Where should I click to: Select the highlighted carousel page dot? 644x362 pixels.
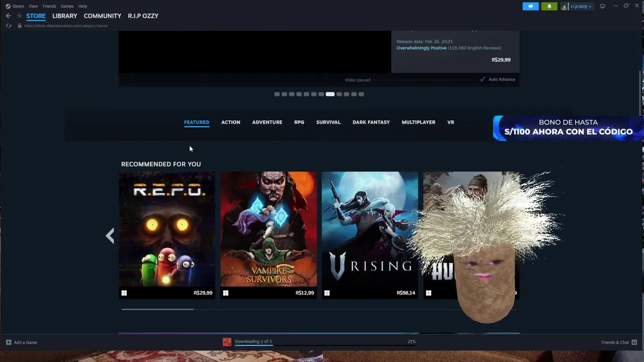click(330, 94)
